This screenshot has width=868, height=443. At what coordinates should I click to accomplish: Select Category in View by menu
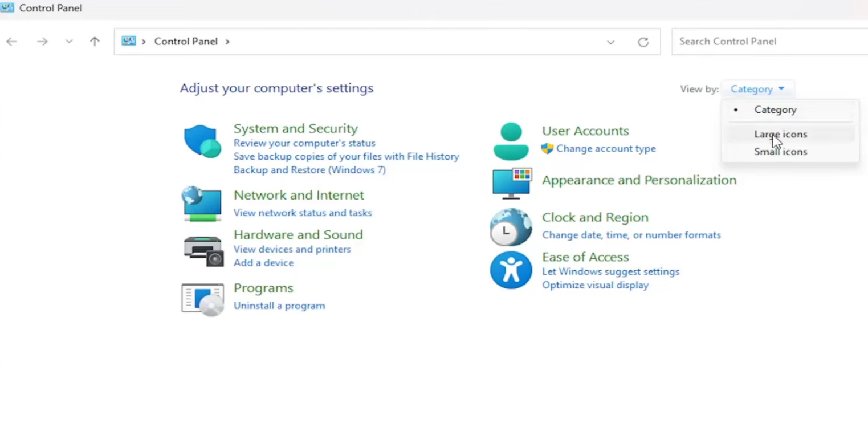tap(790, 109)
